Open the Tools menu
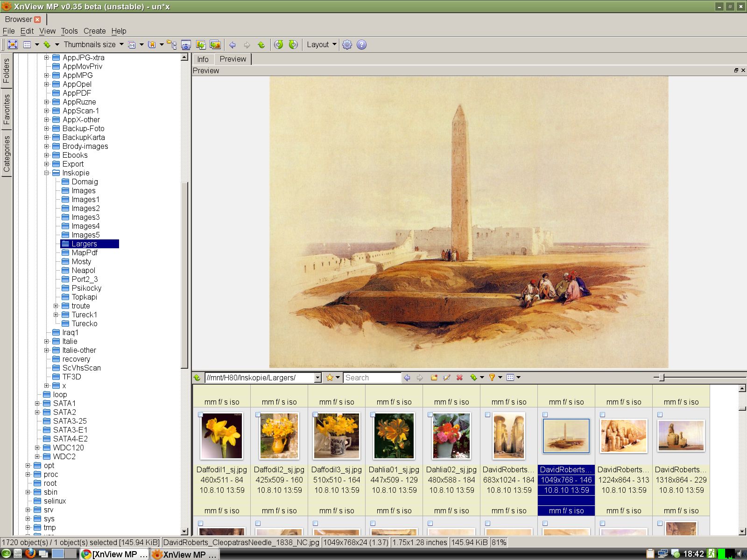747x560 pixels. 69,31
